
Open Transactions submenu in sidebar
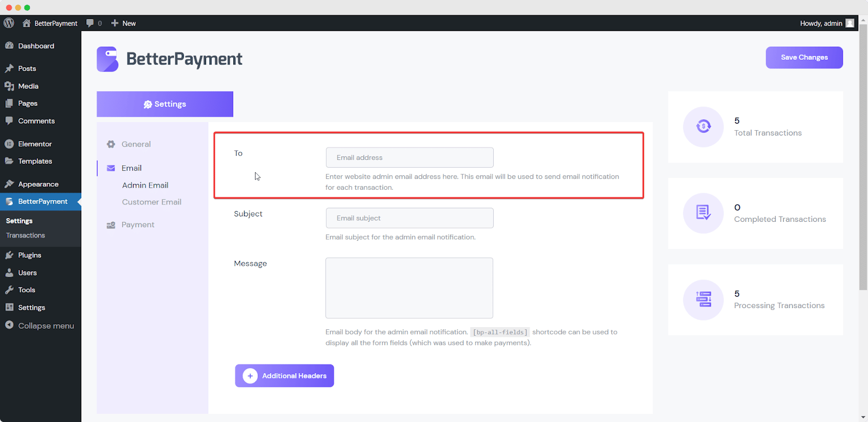(x=25, y=235)
